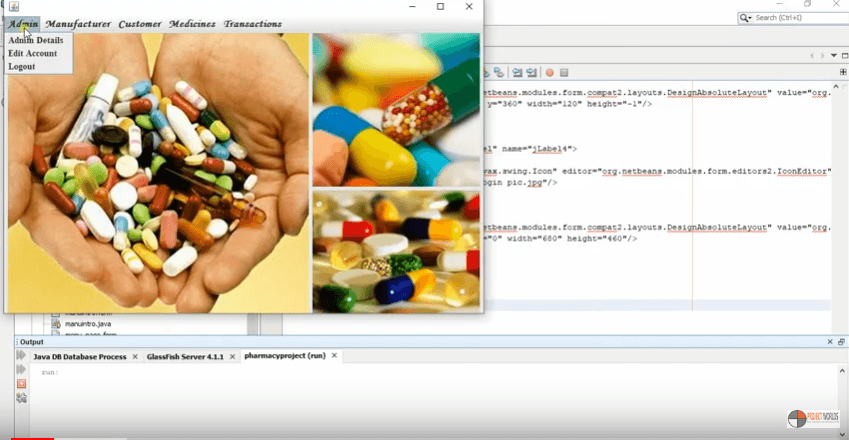The width and height of the screenshot is (849, 440).
Task: Click the search options magnifier dropdown
Action: [x=745, y=18]
